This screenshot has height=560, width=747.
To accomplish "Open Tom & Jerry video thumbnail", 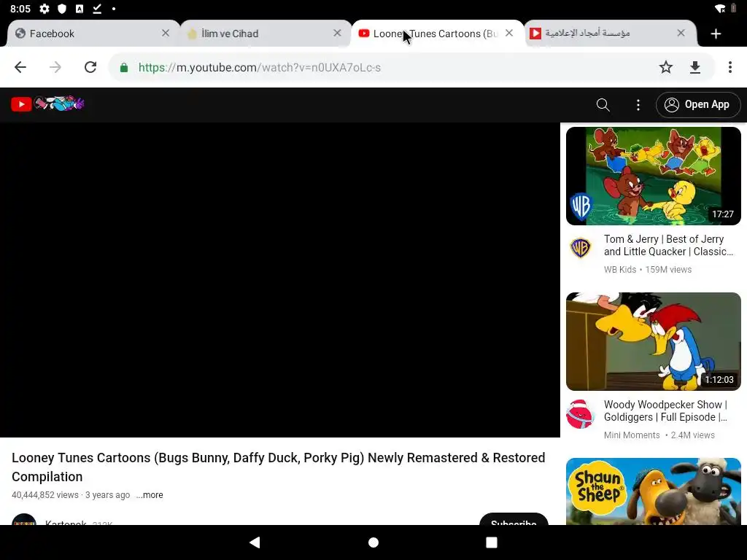I will coord(653,176).
